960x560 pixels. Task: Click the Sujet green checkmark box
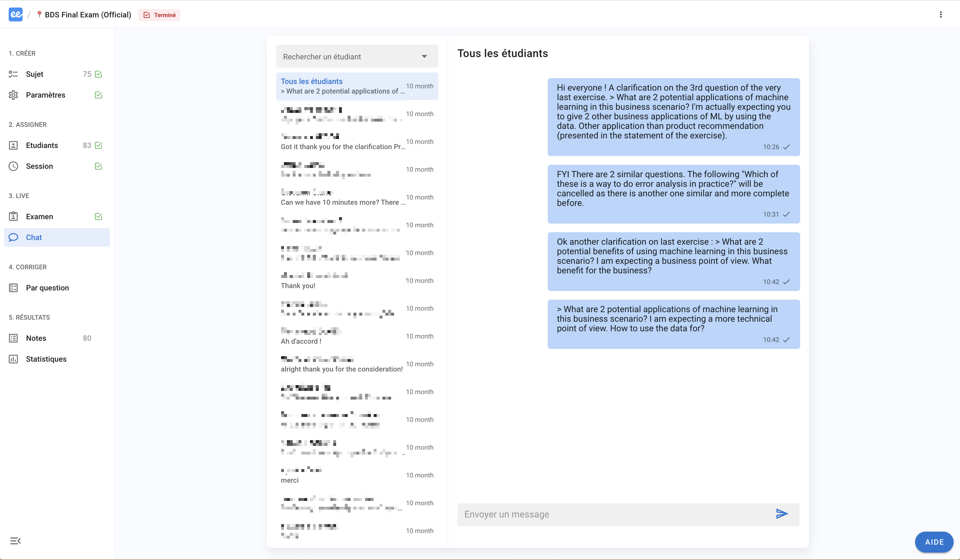pyautogui.click(x=98, y=74)
